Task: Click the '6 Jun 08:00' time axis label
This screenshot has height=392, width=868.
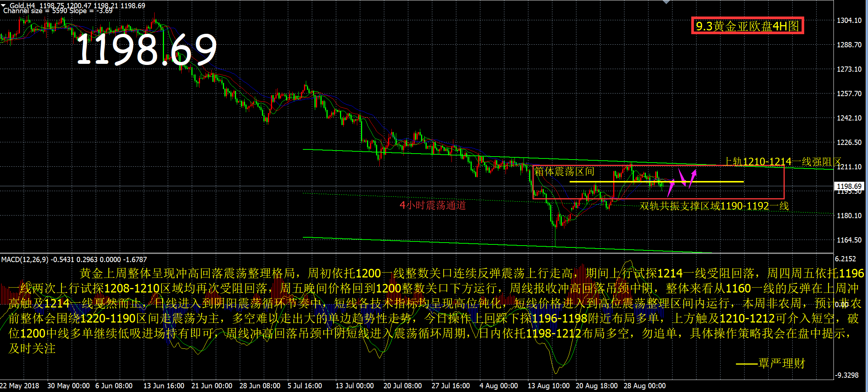Action: [x=114, y=386]
